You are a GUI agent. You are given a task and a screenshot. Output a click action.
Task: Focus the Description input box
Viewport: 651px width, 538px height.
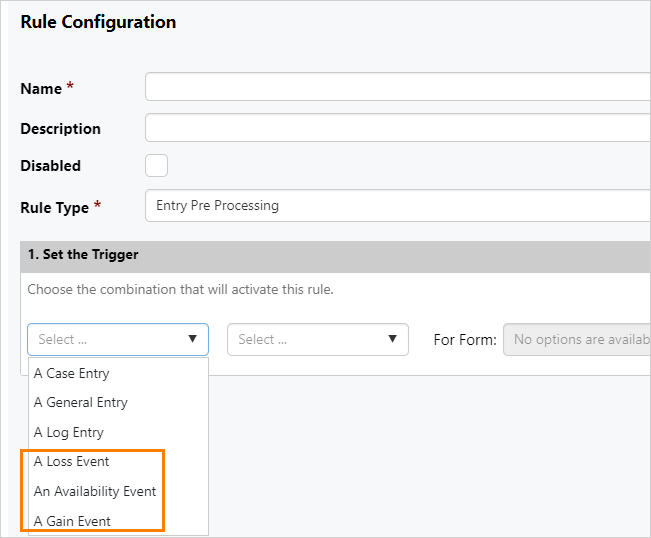(x=397, y=128)
